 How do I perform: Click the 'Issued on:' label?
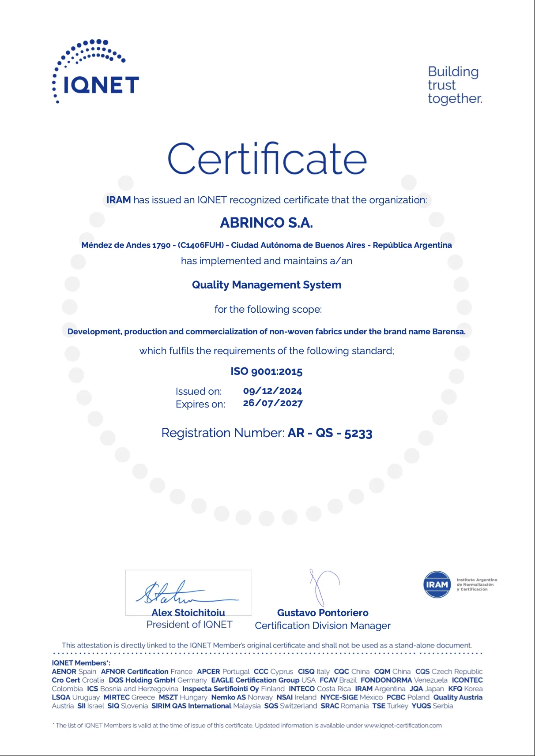coord(199,392)
